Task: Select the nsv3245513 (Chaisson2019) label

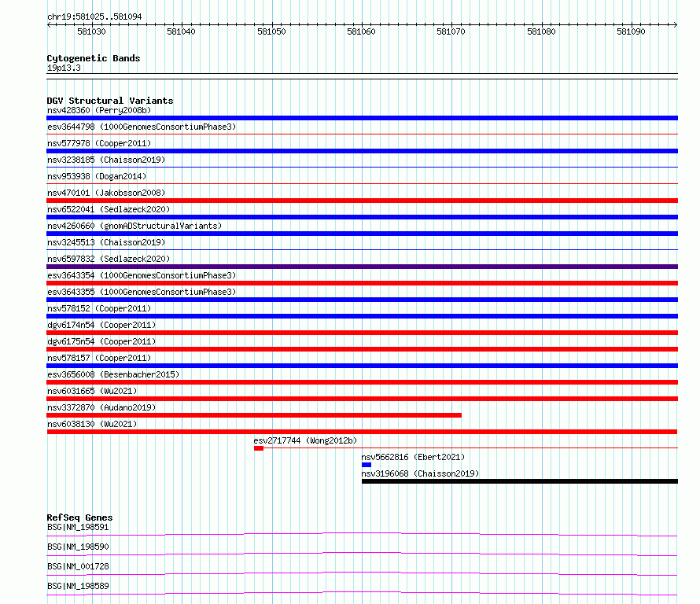Action: click(x=106, y=242)
